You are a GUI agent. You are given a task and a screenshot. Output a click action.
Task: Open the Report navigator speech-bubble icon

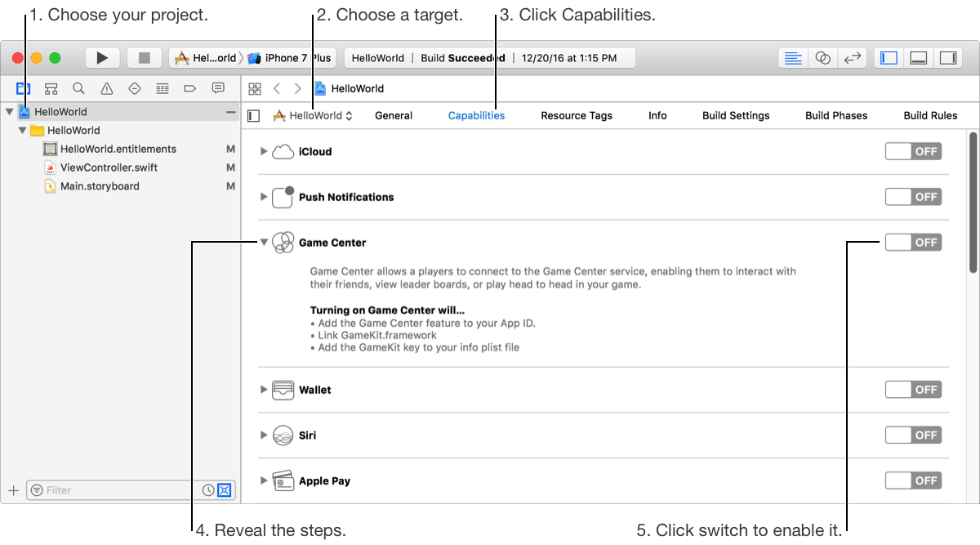(218, 88)
